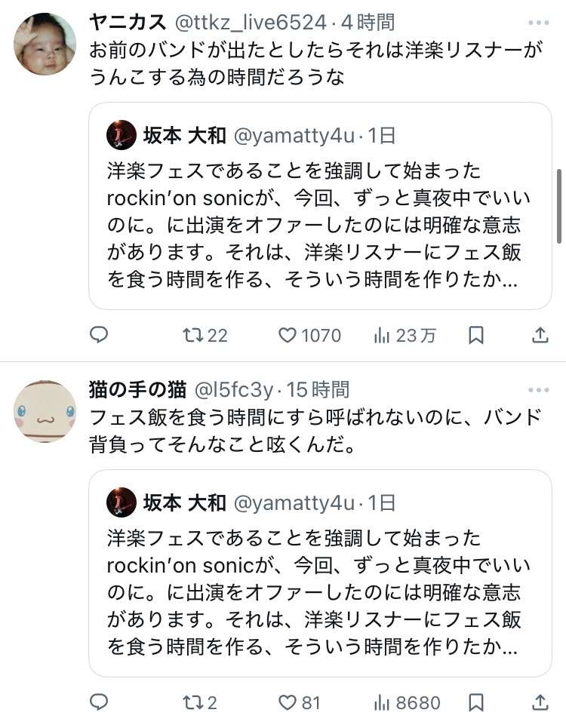The height and width of the screenshot is (728, 566).
Task: Open more options for 猫の手の猫's tweet
Action: tap(539, 390)
